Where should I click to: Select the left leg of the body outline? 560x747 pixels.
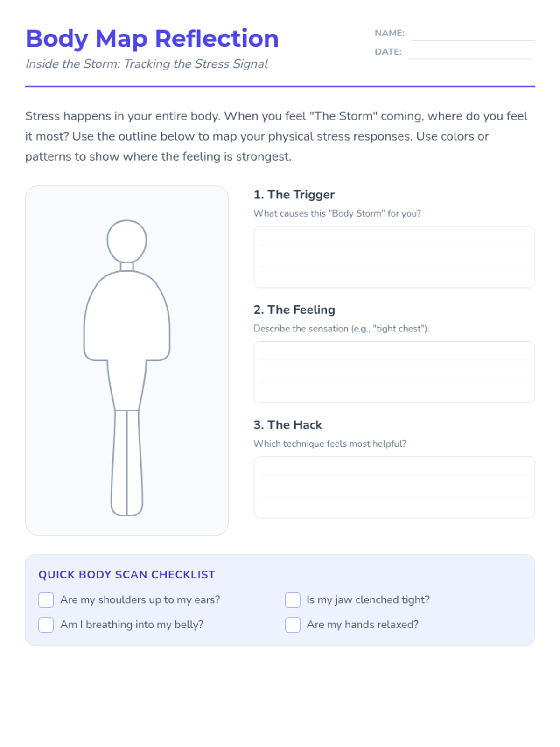coord(119,463)
